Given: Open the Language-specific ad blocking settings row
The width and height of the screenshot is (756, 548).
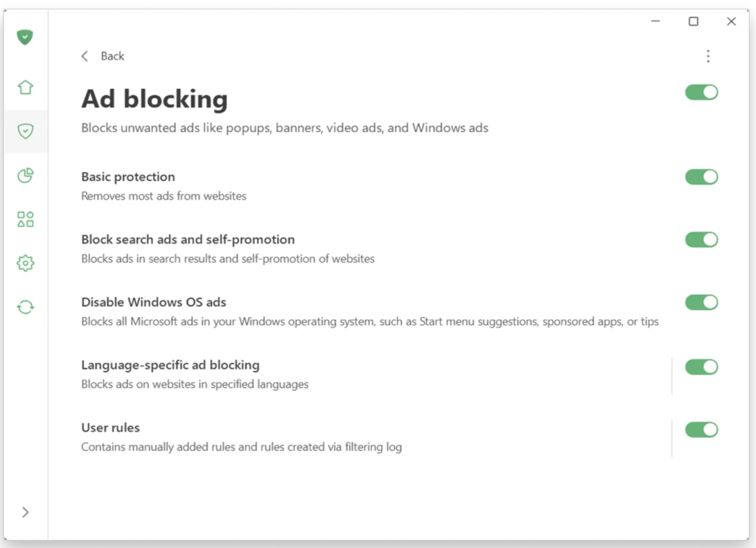Looking at the screenshot, I should [x=376, y=374].
